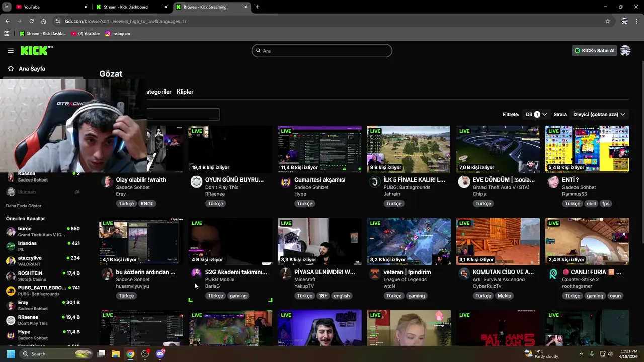Open Instagram bookmark
The width and height of the screenshot is (644, 362).
point(117,33)
